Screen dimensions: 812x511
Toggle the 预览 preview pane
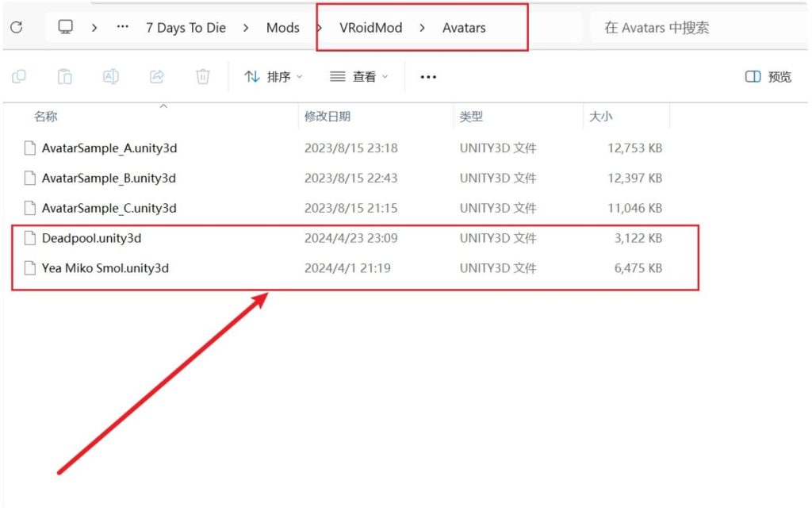click(x=768, y=77)
